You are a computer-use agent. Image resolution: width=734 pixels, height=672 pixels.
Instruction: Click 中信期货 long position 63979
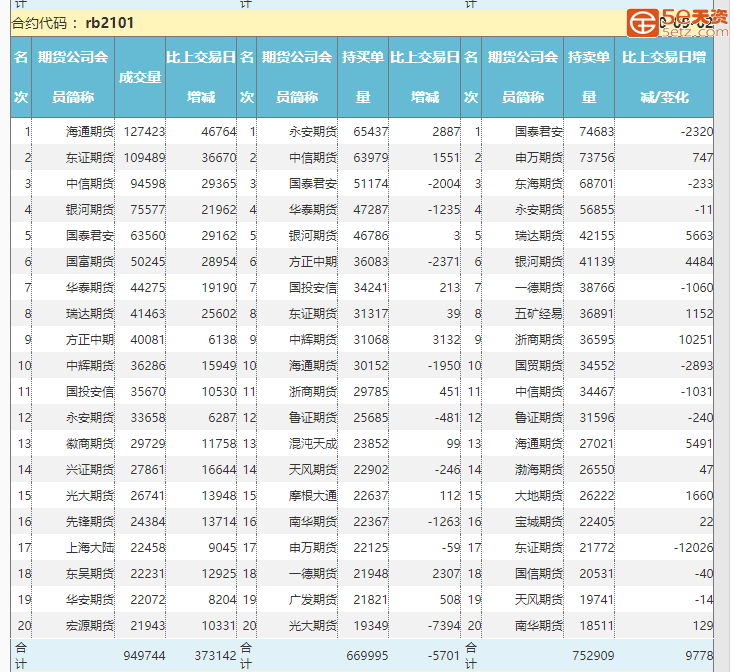pos(371,158)
